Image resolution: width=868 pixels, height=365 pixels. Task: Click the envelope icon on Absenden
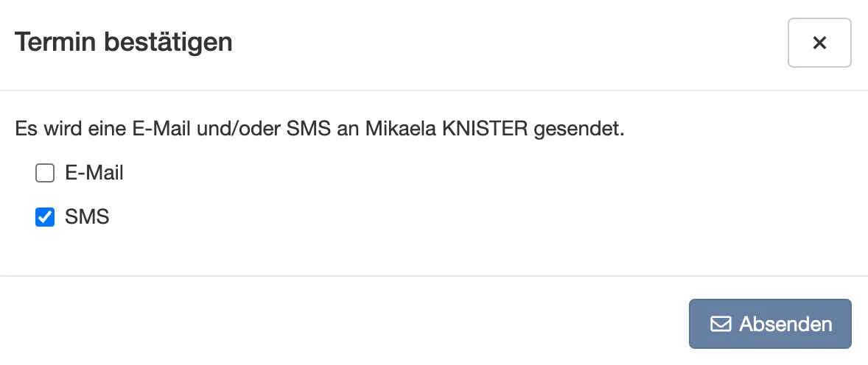pos(721,324)
